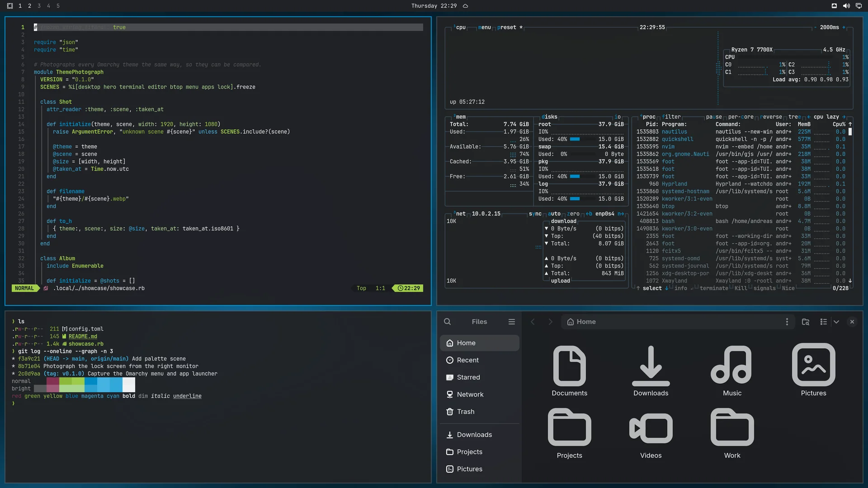
Task: Open the Videos folder icon
Action: click(x=651, y=428)
